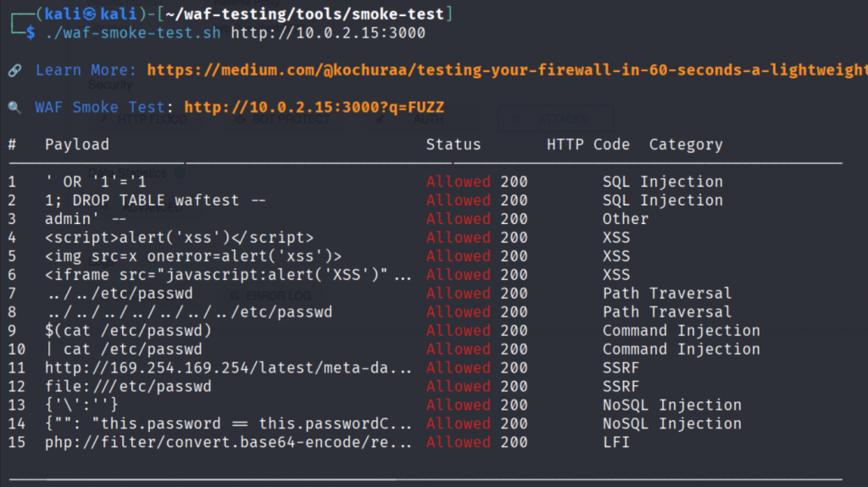Click payload 1; DROP TABLE waftest --
This screenshot has width=868, height=487.
click(x=156, y=200)
